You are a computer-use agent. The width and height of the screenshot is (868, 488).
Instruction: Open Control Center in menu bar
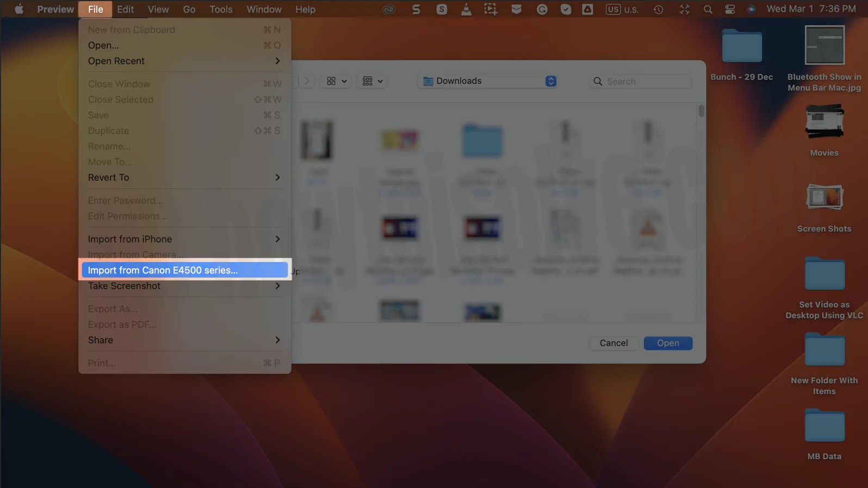pos(730,9)
